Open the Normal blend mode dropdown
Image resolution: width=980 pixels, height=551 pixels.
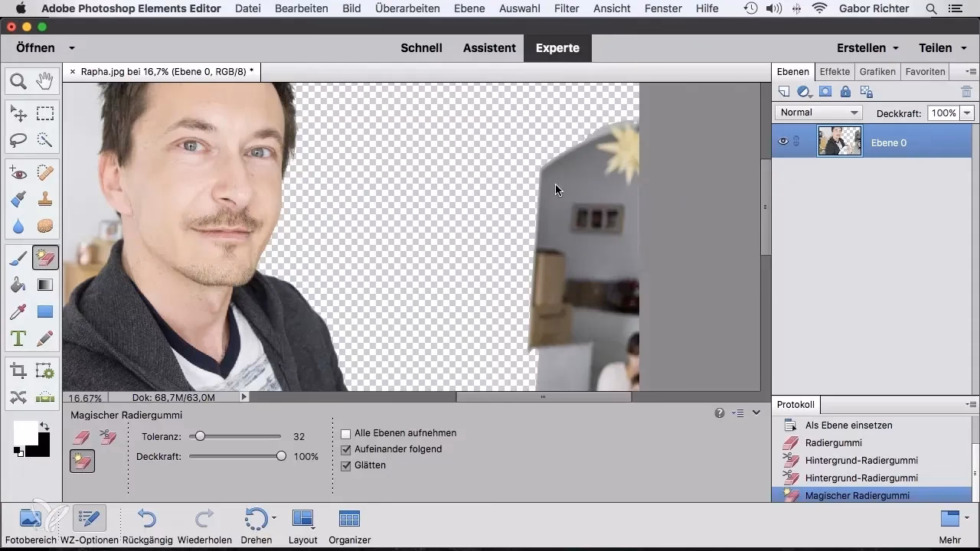pyautogui.click(x=818, y=112)
